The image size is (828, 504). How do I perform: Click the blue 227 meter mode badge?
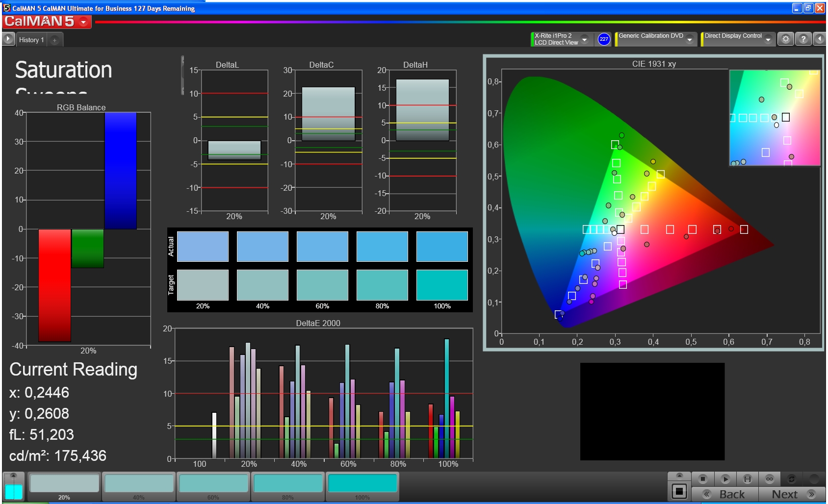pyautogui.click(x=604, y=39)
